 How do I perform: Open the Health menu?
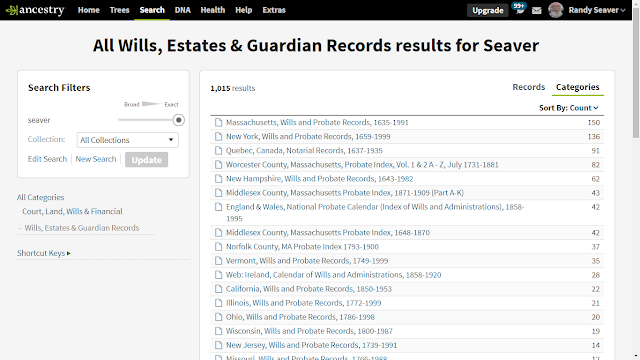[x=213, y=10]
